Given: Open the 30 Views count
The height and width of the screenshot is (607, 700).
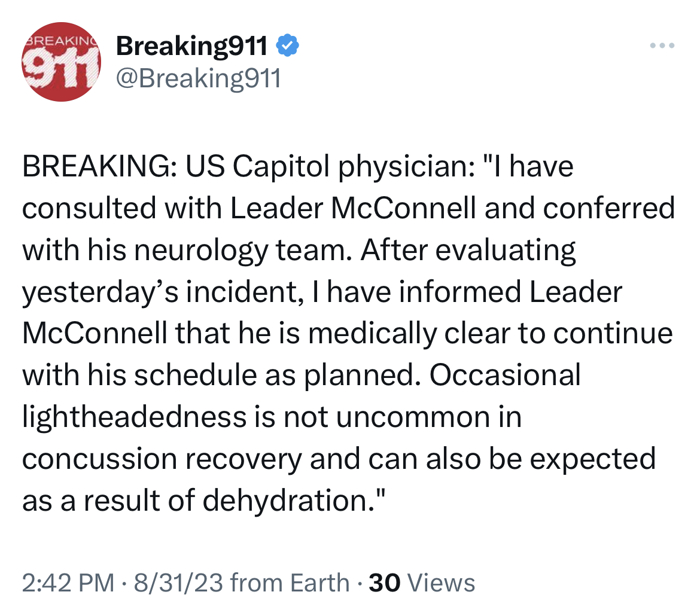Looking at the screenshot, I should [422, 583].
